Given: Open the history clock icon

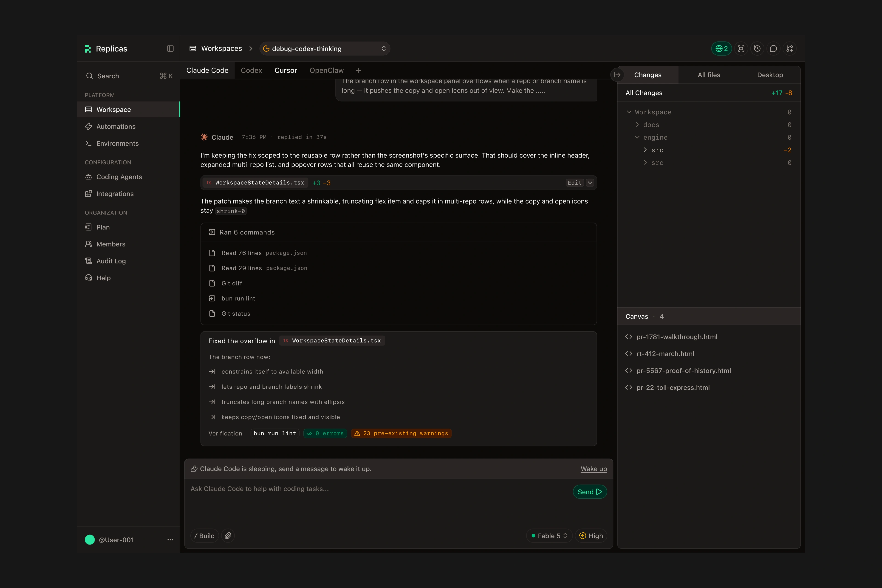Looking at the screenshot, I should pos(757,49).
